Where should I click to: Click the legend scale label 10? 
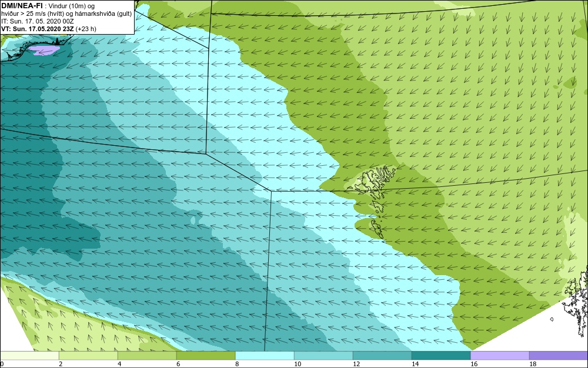click(298, 364)
